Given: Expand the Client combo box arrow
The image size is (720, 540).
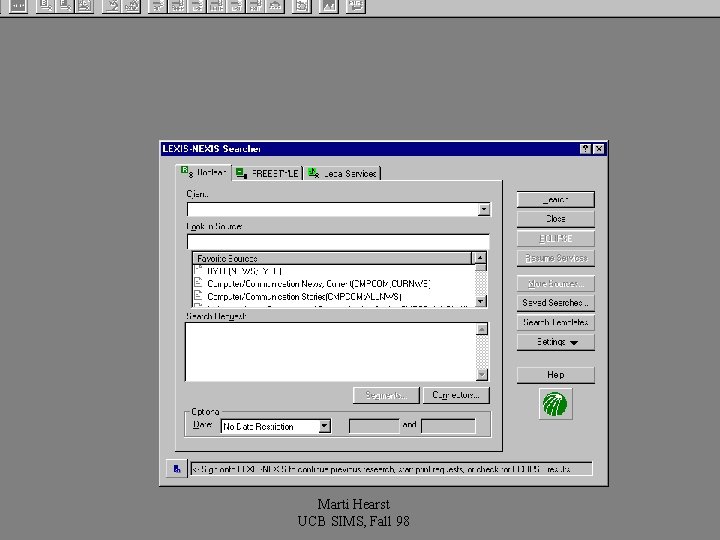Looking at the screenshot, I should (x=484, y=210).
